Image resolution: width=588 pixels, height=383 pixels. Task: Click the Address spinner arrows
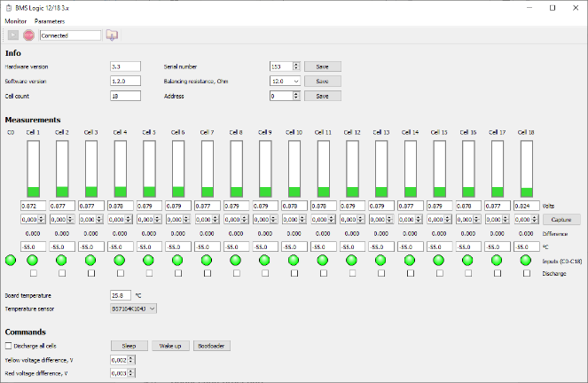[x=296, y=96]
